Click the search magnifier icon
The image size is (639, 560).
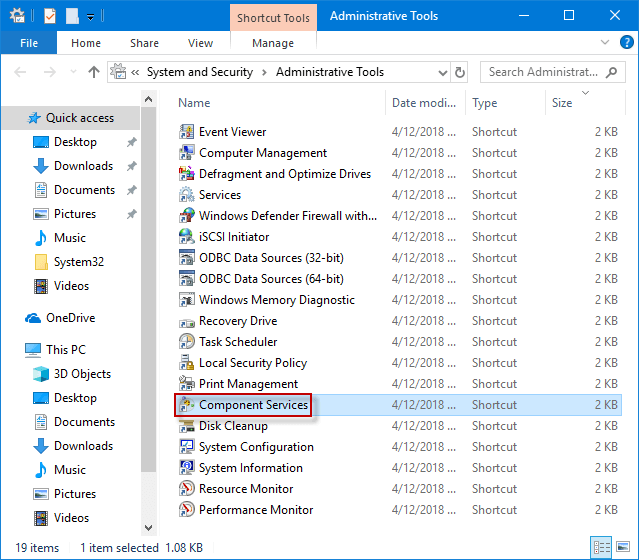coord(611,72)
